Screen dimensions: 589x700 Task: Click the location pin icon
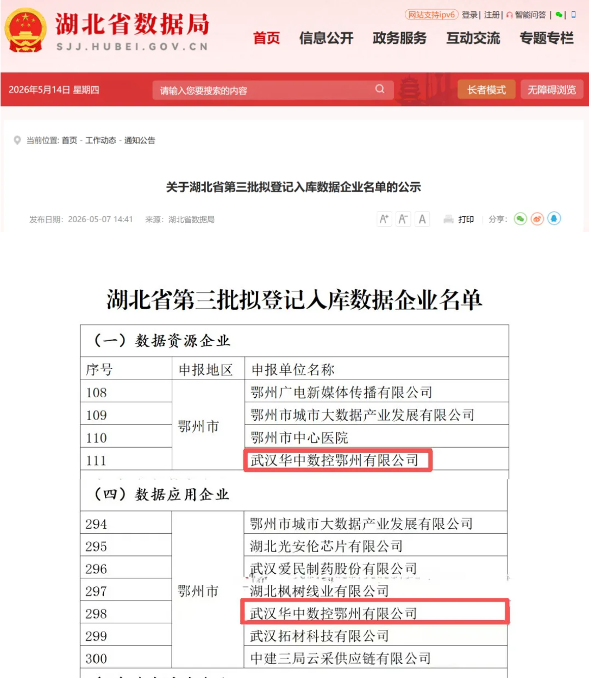pos(17,140)
